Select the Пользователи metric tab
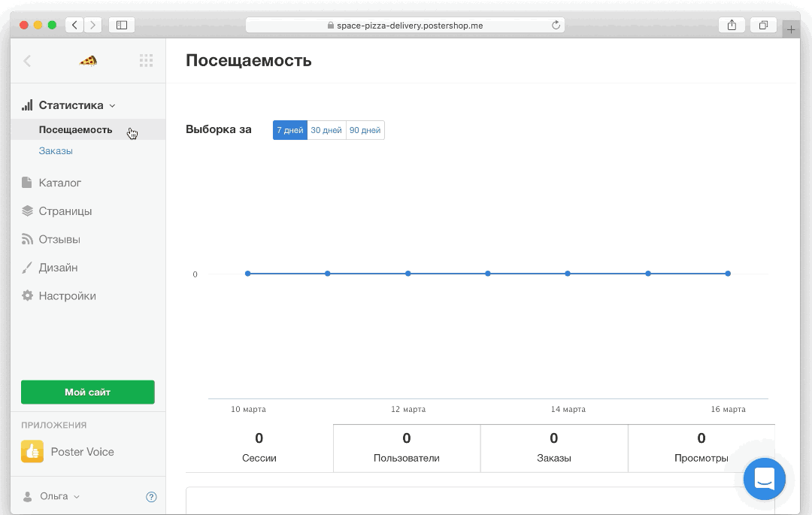812x515 pixels. tap(406, 447)
